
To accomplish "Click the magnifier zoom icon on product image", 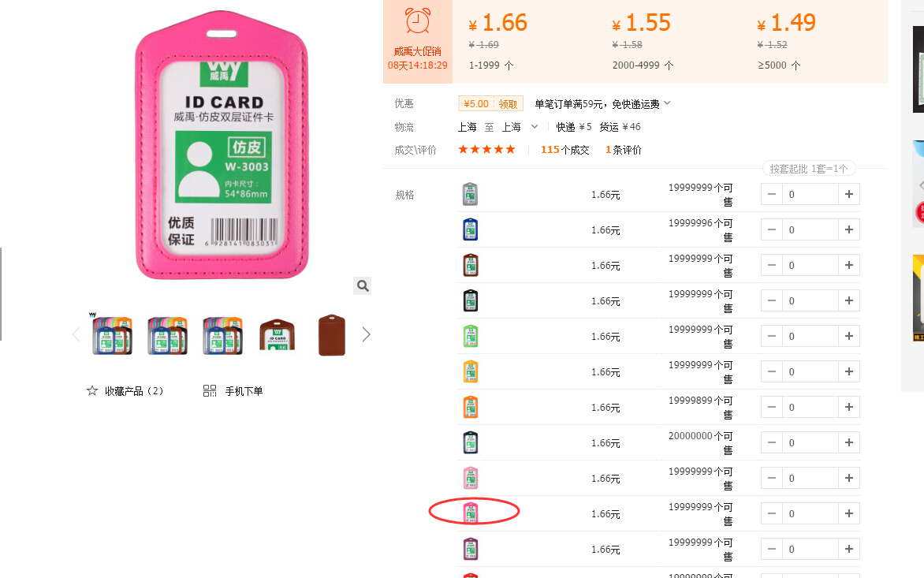I will pos(363,285).
